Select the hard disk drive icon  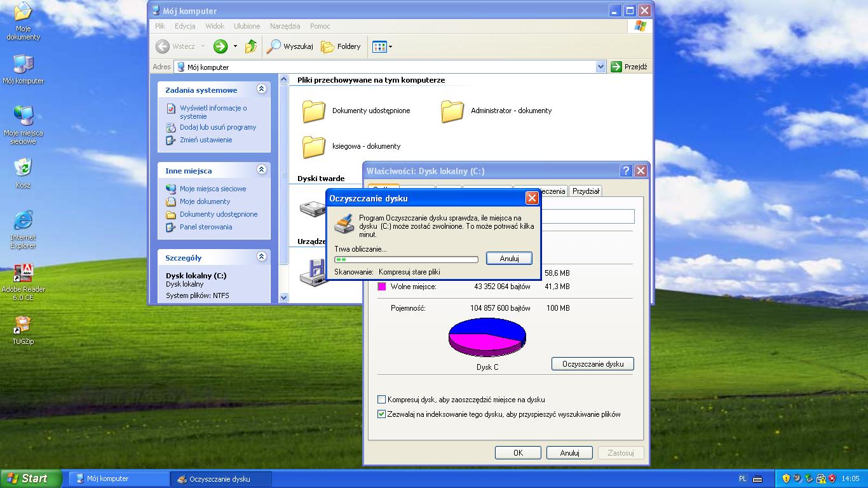pos(313,208)
